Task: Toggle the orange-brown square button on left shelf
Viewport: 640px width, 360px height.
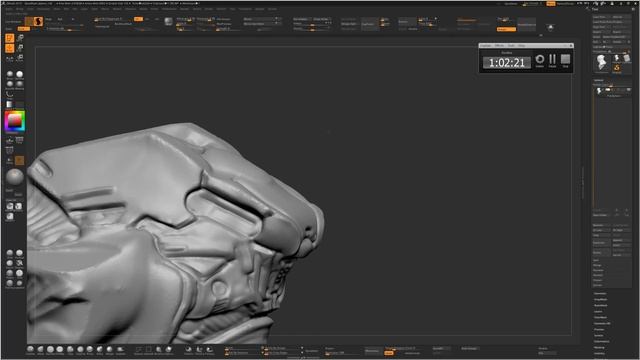Action: point(19,160)
